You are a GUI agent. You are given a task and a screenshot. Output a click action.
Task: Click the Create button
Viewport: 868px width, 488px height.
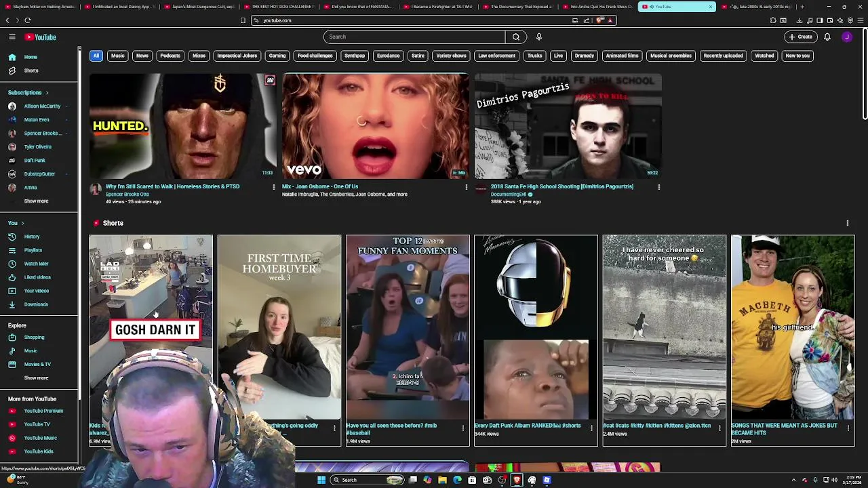click(x=801, y=37)
